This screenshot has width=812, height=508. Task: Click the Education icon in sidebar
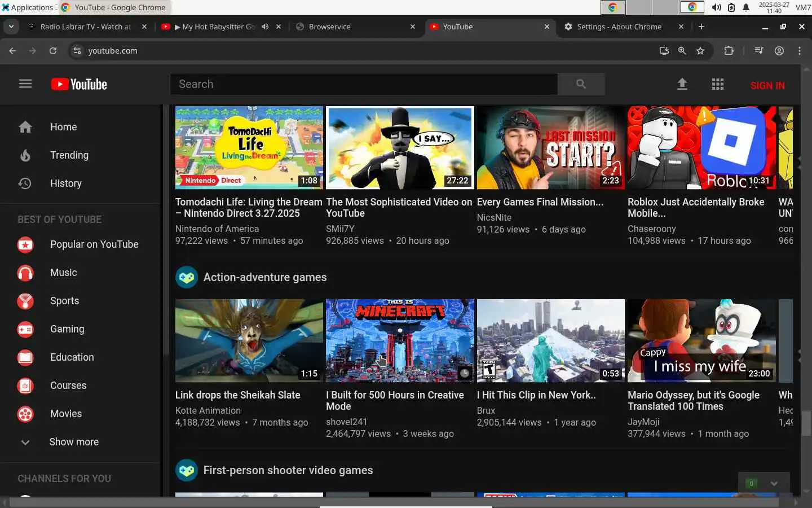(x=25, y=357)
